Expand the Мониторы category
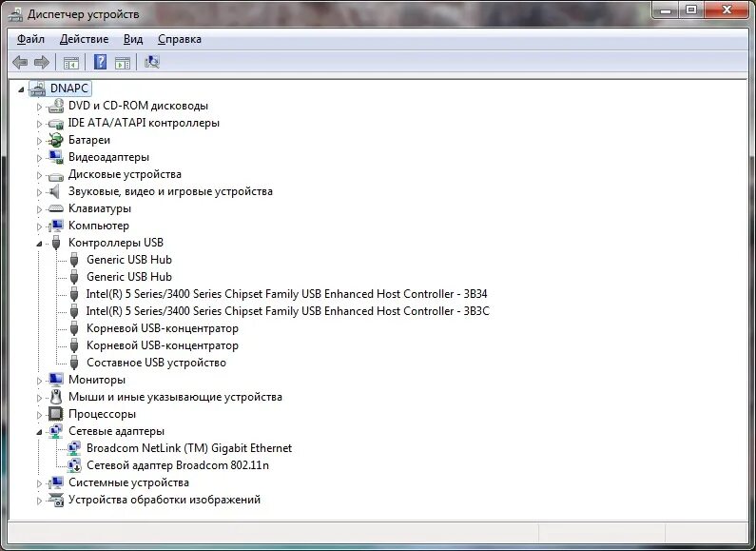The width and height of the screenshot is (756, 551). (x=40, y=381)
